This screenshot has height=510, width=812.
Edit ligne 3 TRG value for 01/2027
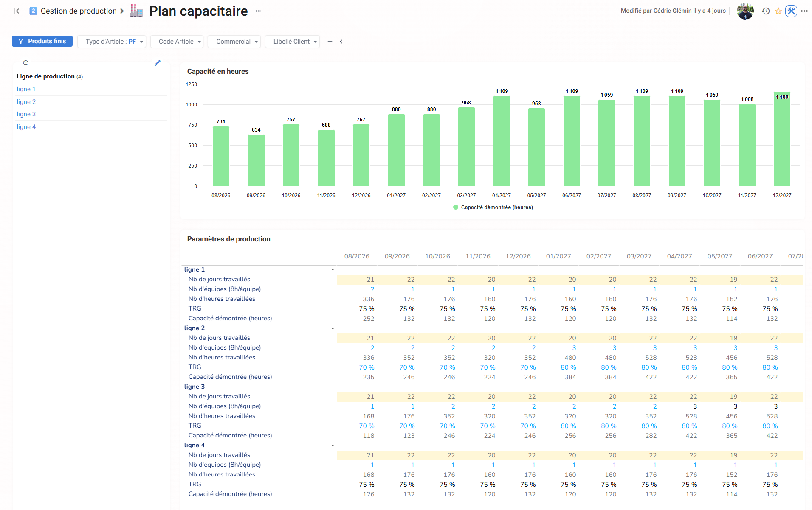click(568, 426)
